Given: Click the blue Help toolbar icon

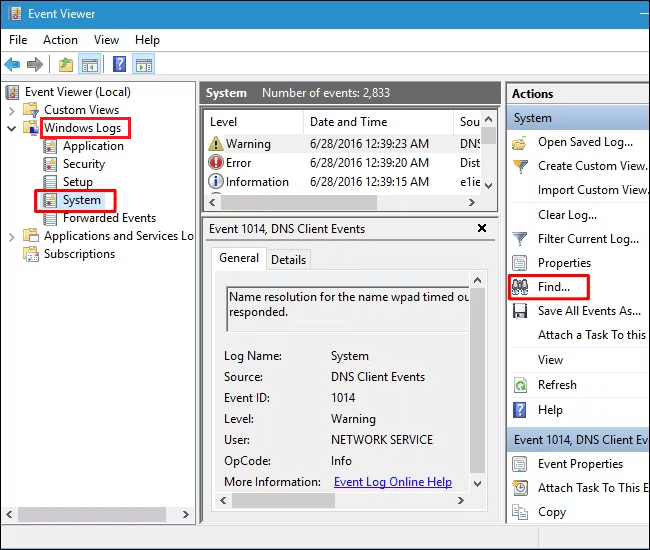Looking at the screenshot, I should (119, 65).
